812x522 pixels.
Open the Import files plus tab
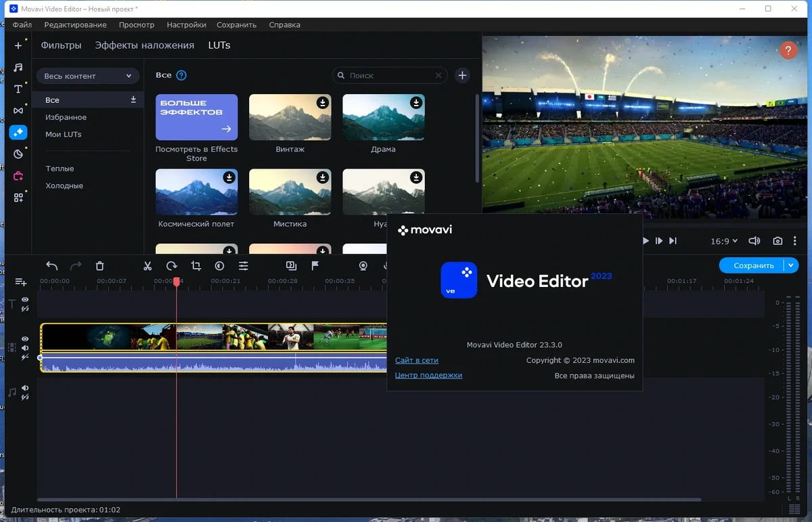(18, 45)
